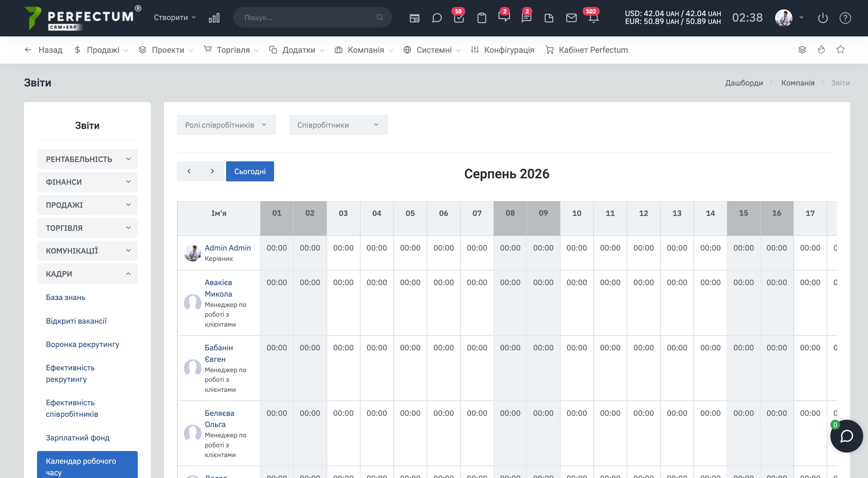Open user profile dropdown arrow
This screenshot has height=478, width=868.
coord(801,18)
